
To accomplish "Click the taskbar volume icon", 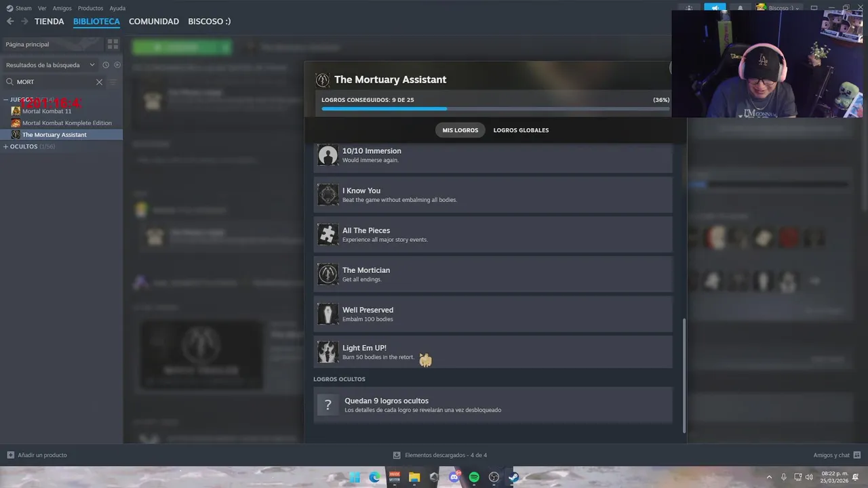I will tap(809, 477).
